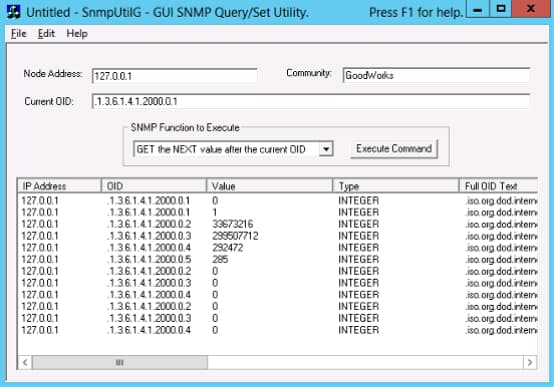Click the horizontal scrollbar thumb
The image size is (554, 387).
point(120,362)
